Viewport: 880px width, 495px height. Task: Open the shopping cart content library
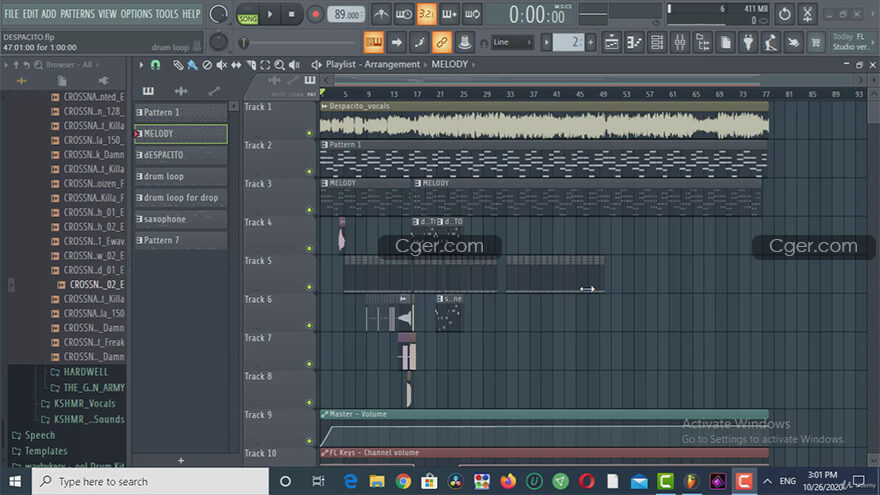pos(816,42)
